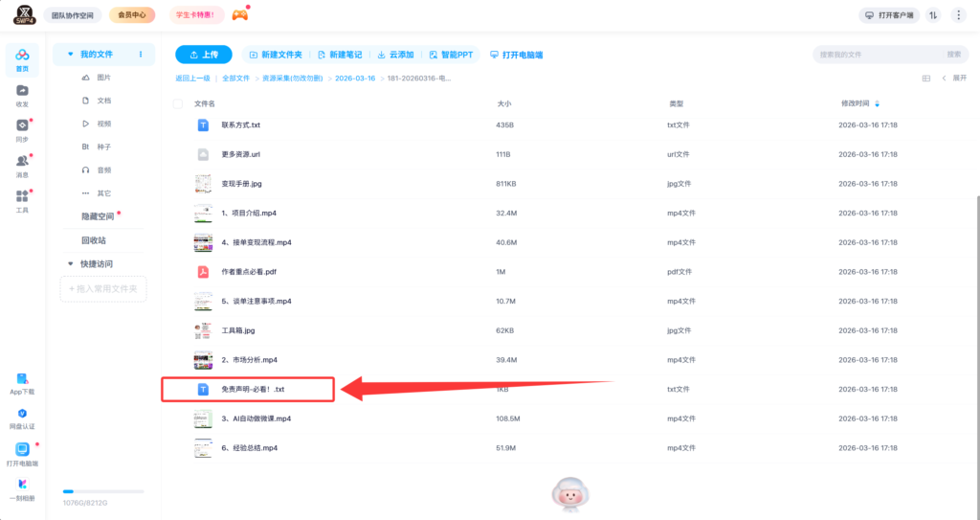This screenshot has height=520, width=980.
Task: Switch file list view mode icon
Action: [925, 79]
